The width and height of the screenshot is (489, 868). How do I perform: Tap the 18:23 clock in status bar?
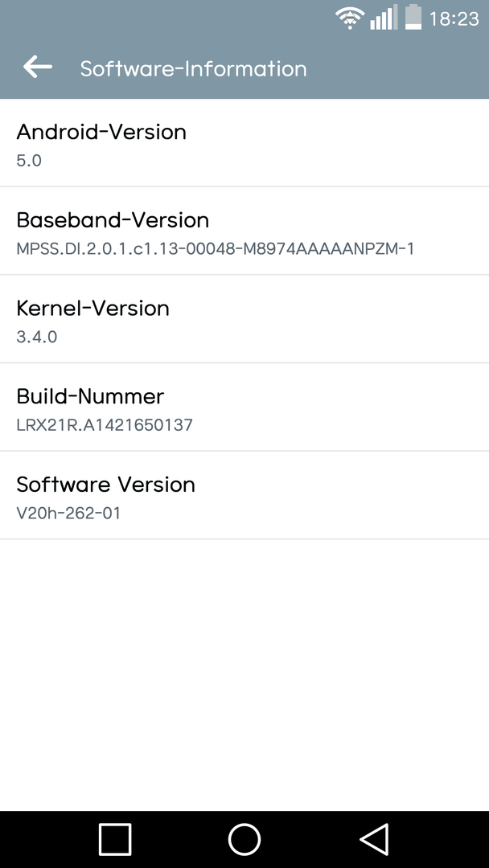(x=454, y=18)
